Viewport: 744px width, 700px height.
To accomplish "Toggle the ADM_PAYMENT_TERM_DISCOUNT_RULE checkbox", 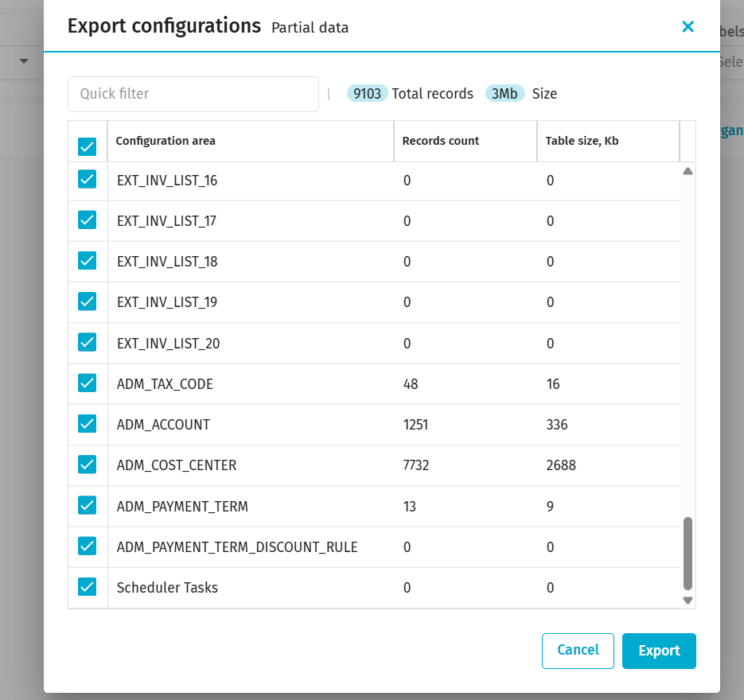I will [x=88, y=546].
